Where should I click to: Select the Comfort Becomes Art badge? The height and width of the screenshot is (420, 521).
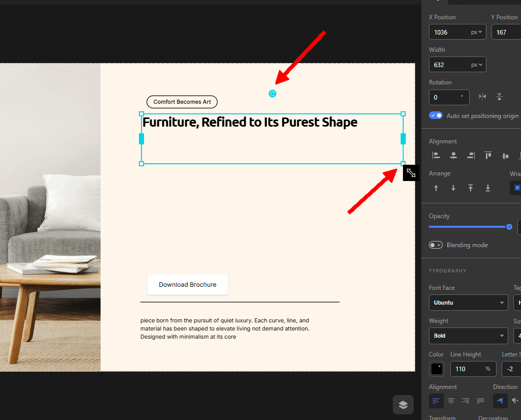[x=182, y=102]
